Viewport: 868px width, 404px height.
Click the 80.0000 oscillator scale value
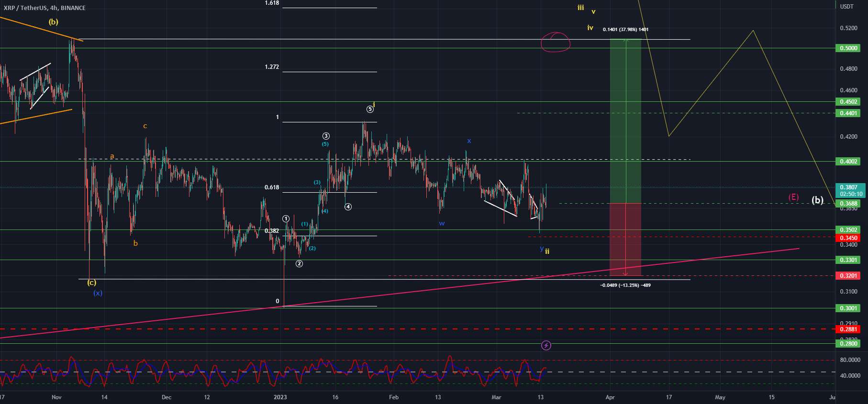pos(850,360)
